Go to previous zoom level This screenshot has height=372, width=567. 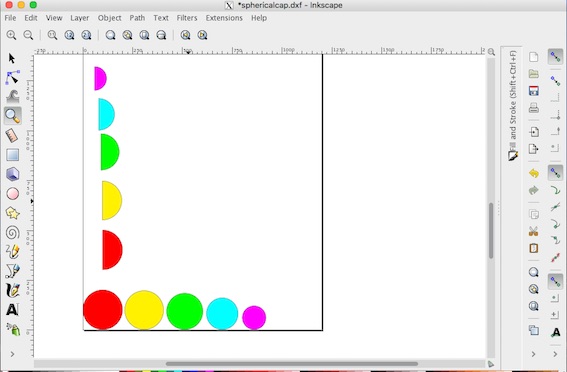click(x=186, y=35)
